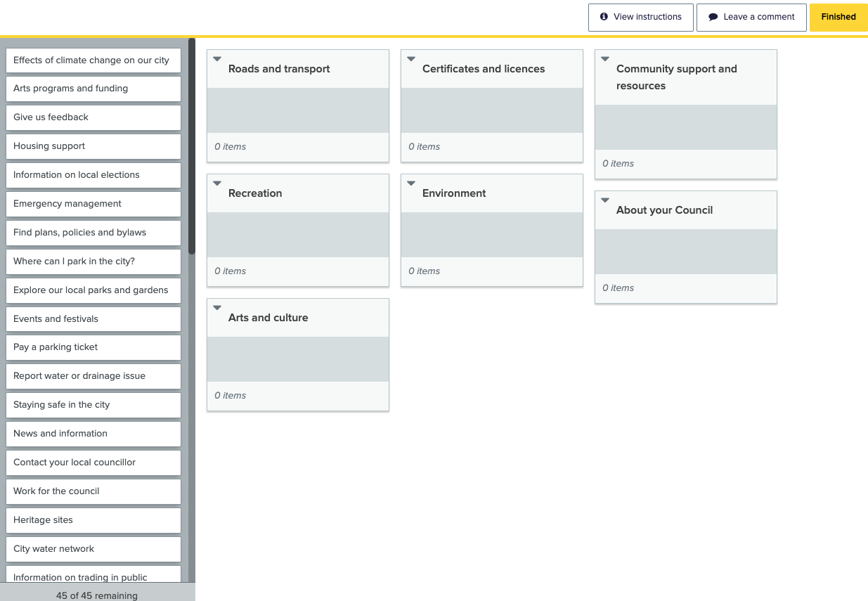Collapse the Certificates and licences category
The height and width of the screenshot is (601, 868).
tap(411, 58)
